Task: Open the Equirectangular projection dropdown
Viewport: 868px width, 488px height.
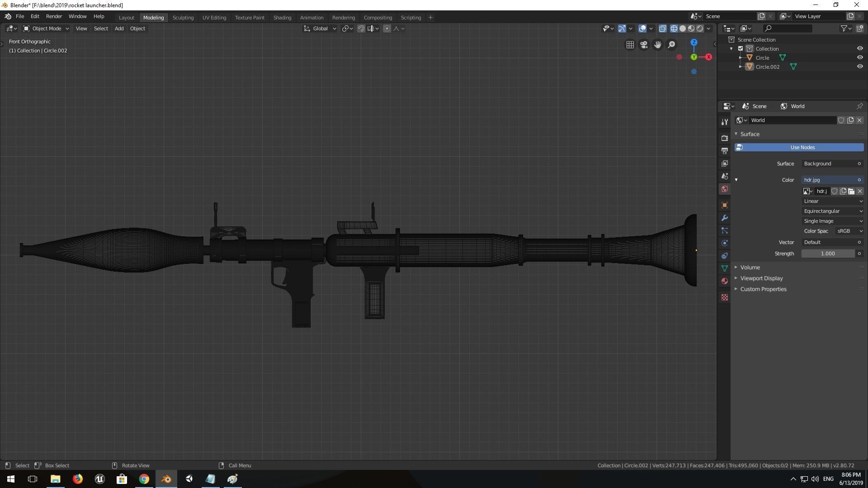Action: [x=832, y=211]
